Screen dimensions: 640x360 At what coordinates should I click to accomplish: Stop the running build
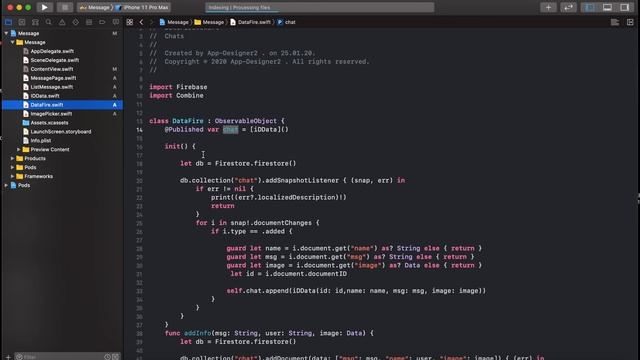pyautogui.click(x=64, y=7)
